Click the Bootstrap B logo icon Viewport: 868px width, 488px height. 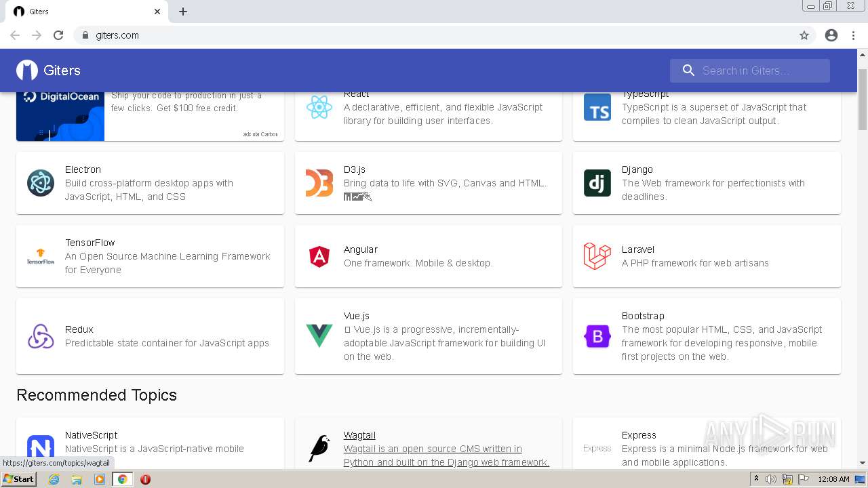point(597,336)
